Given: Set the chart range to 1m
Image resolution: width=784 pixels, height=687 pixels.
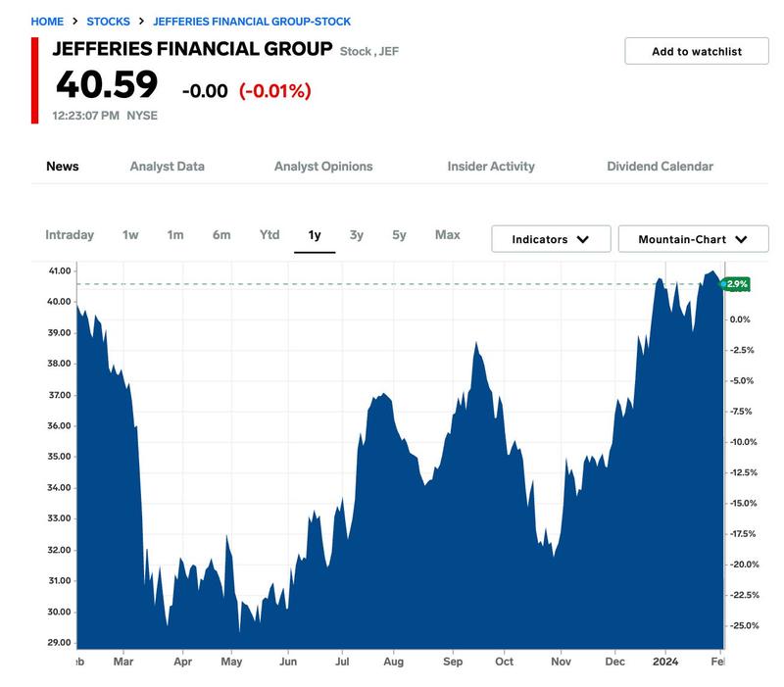Looking at the screenshot, I should coord(175,235).
